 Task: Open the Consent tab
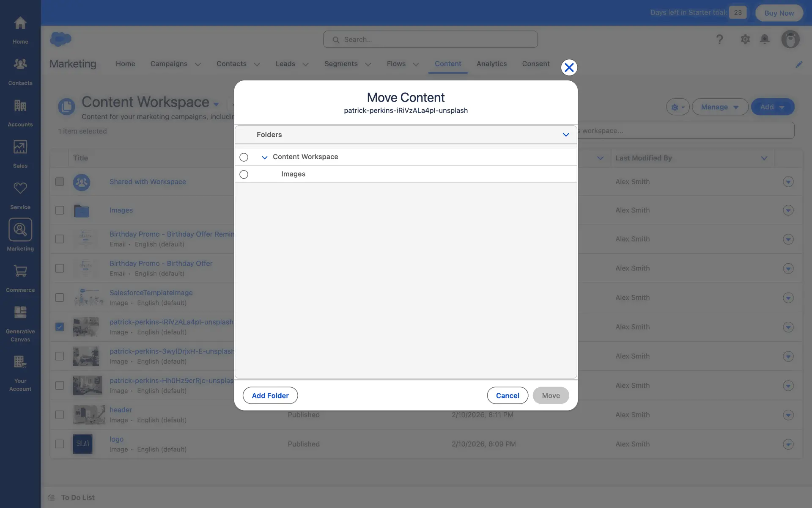click(x=535, y=64)
